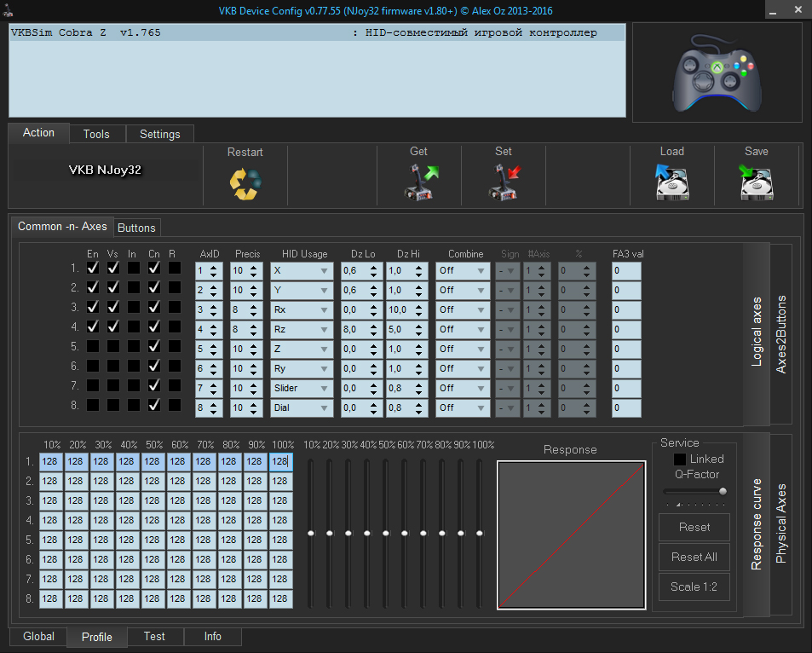Click the 10% response curve slider handle

click(x=311, y=534)
